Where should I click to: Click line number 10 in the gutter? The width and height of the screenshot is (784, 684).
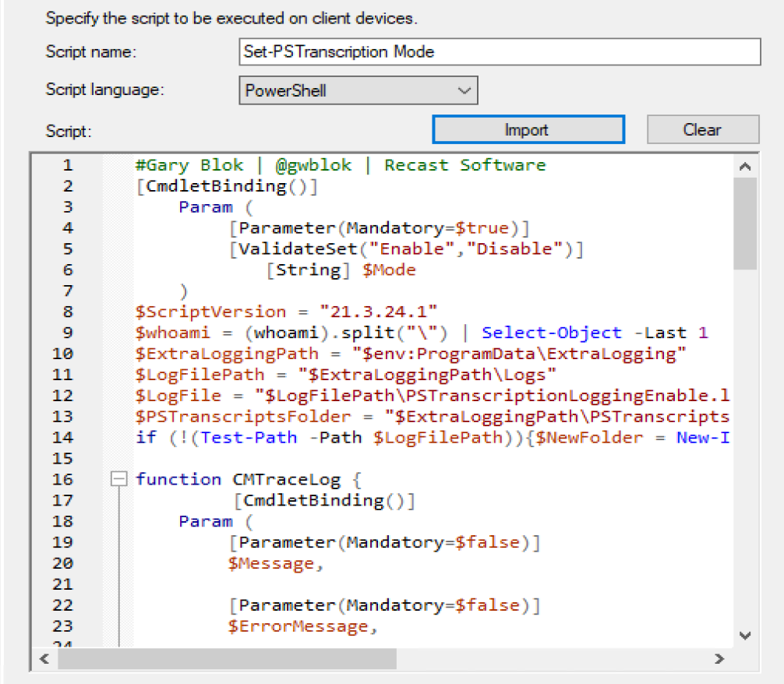point(62,354)
